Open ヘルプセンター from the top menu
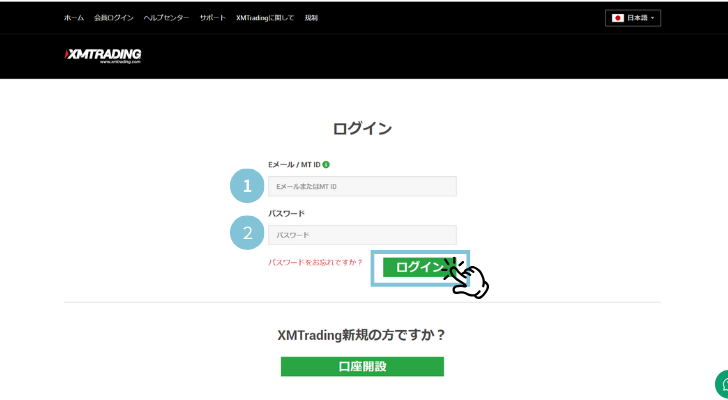Image resolution: width=728 pixels, height=400 pixels. 166,18
